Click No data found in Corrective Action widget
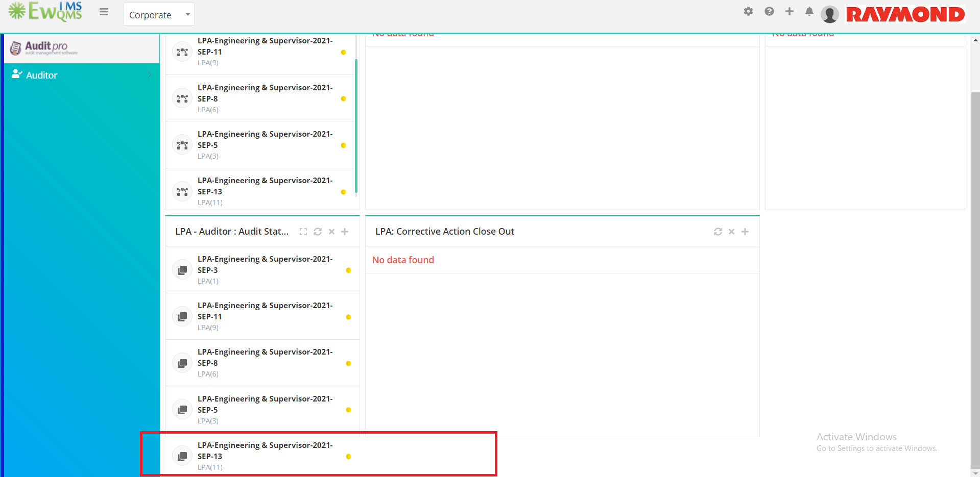 coord(403,260)
